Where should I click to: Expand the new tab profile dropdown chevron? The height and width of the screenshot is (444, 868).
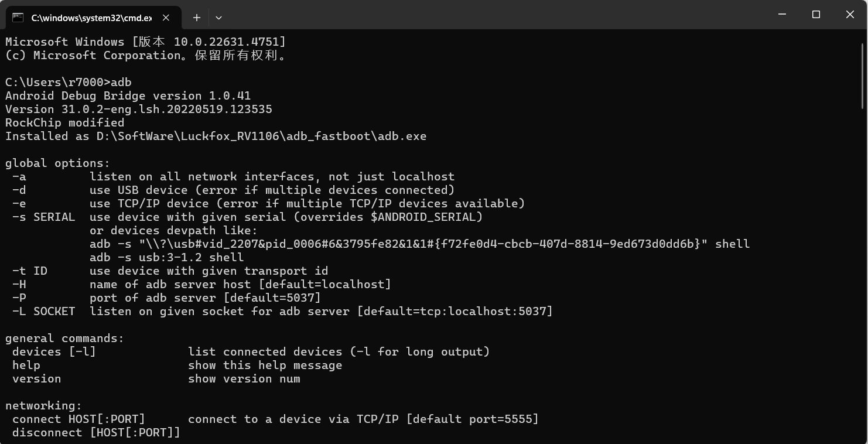[218, 18]
